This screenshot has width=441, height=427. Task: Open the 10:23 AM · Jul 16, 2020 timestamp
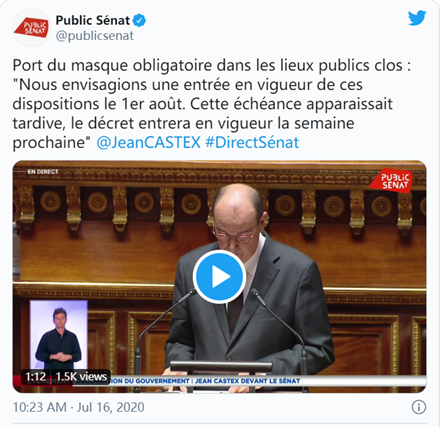click(x=79, y=407)
